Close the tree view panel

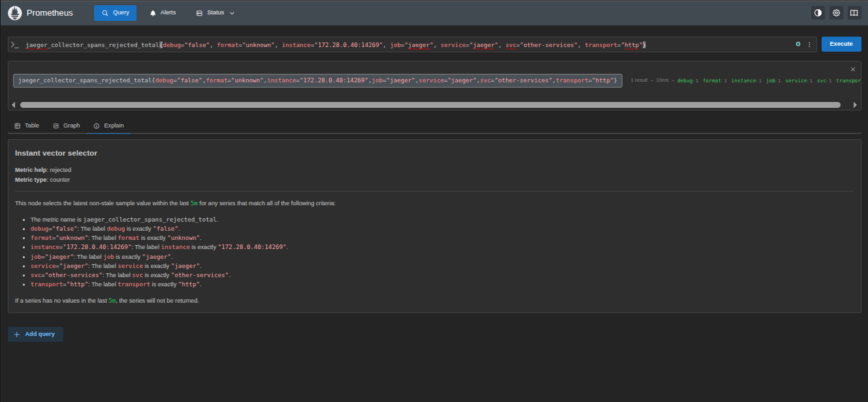852,69
